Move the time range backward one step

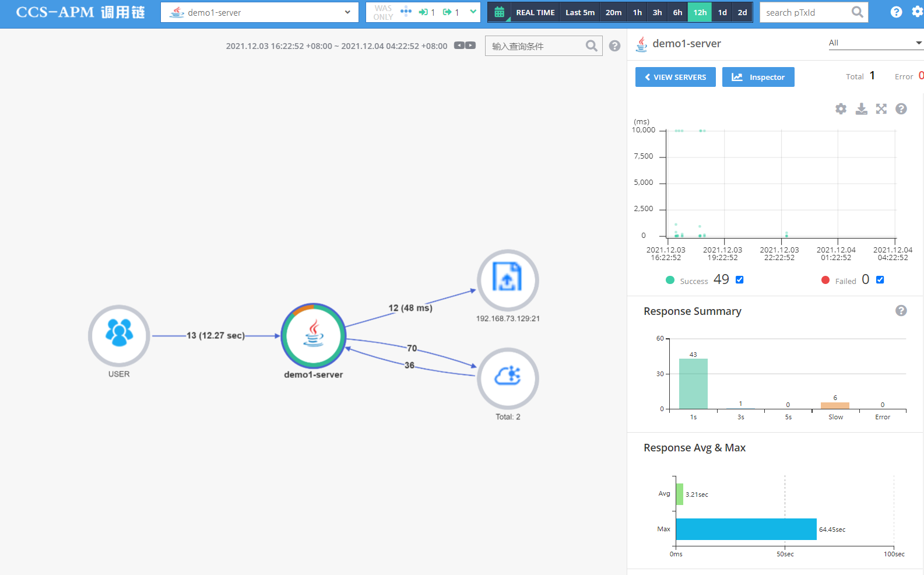pyautogui.click(x=459, y=45)
